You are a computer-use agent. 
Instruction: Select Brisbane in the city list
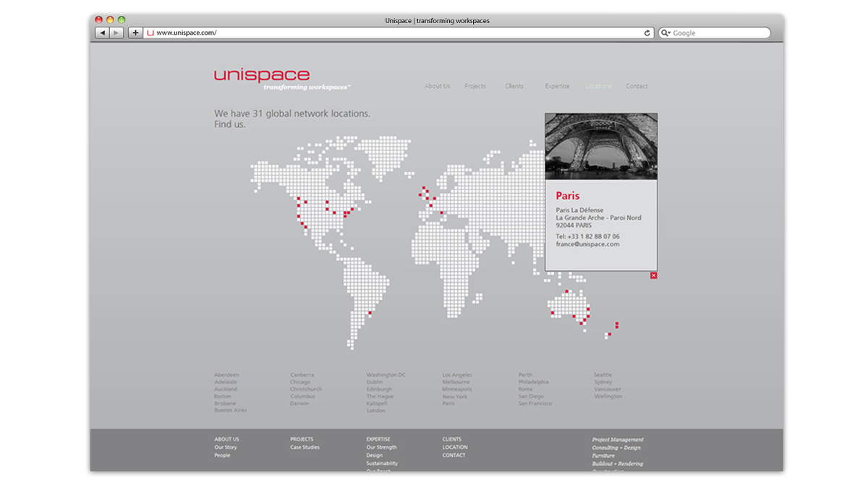pyautogui.click(x=225, y=403)
